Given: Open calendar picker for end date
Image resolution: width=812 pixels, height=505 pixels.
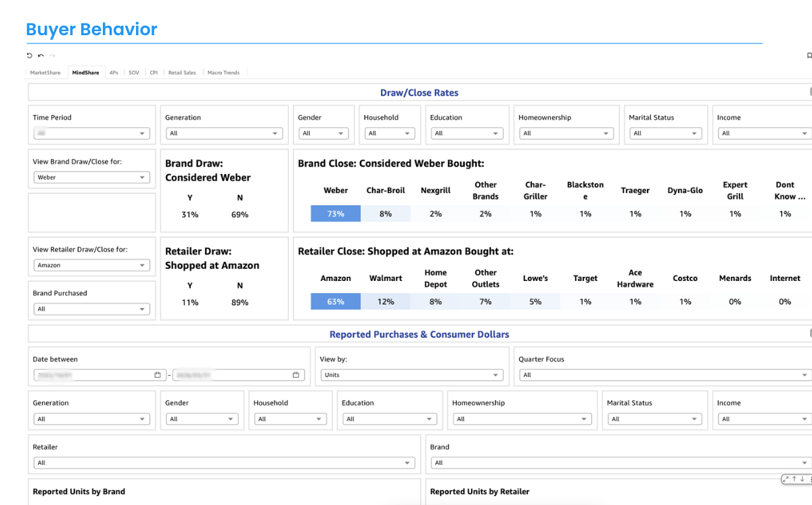Looking at the screenshot, I should pos(296,375).
